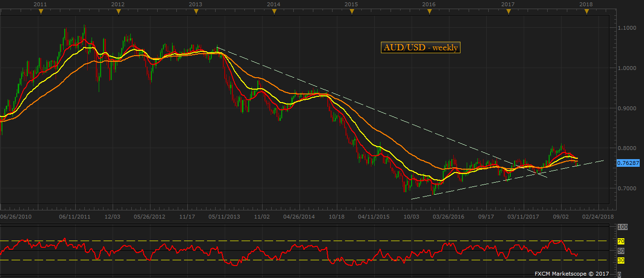Click the 2018 year marker triangle
The height and width of the screenshot is (278, 644).
[586, 12]
